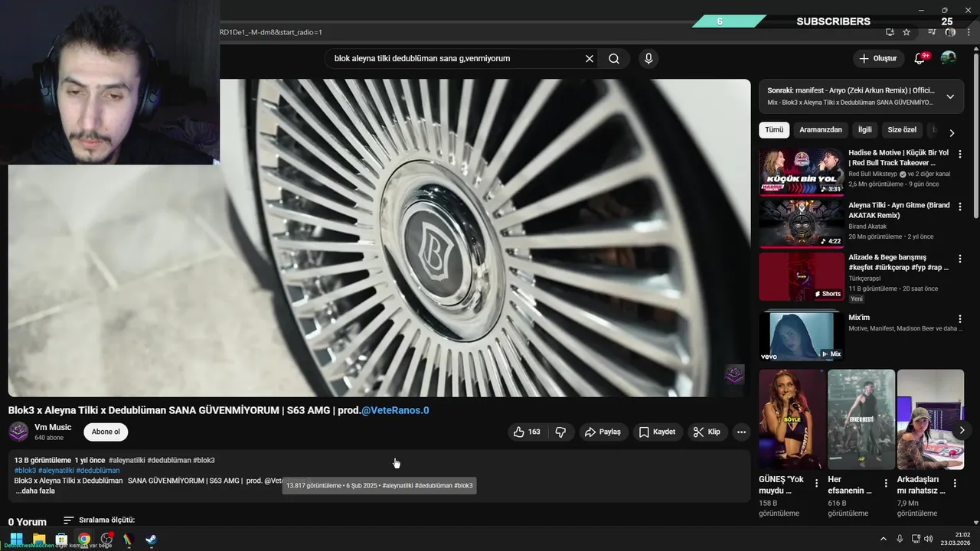Open YouTube notifications bell
Image resolution: width=980 pixels, height=551 pixels.
(x=920, y=59)
